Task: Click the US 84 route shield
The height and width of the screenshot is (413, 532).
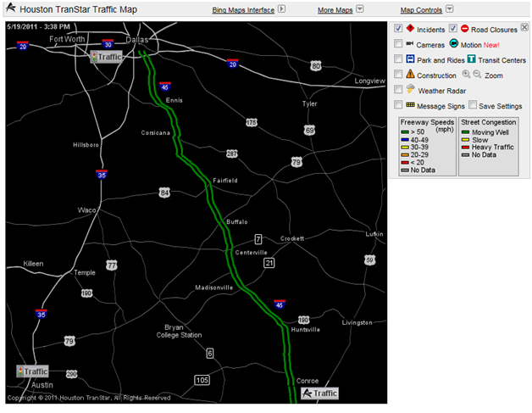Action: (x=164, y=193)
